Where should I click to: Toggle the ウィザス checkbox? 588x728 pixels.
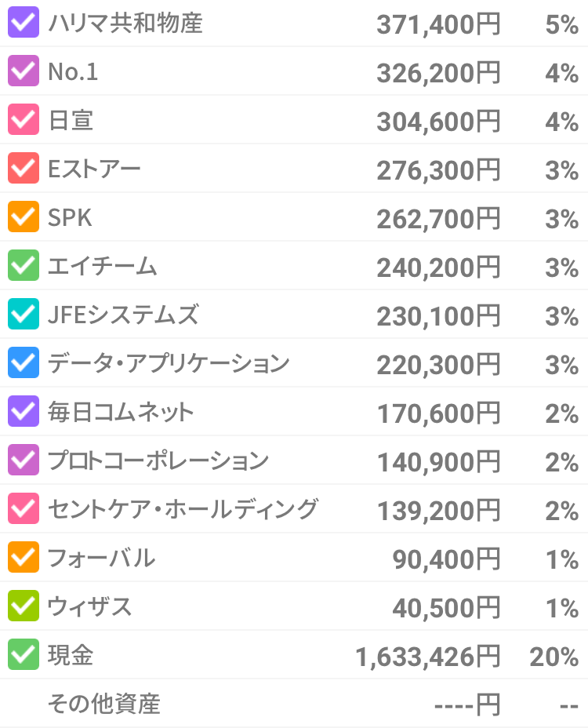click(23, 607)
